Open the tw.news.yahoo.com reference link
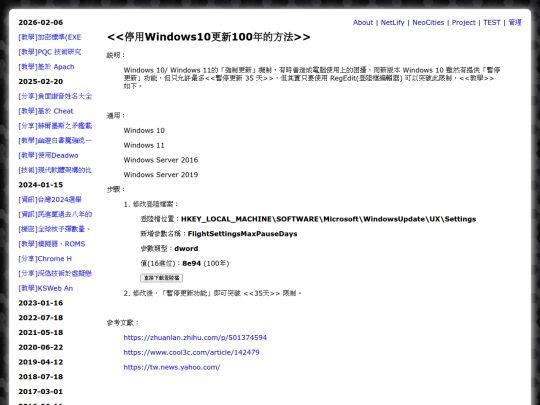Viewport: 540px width, 405px height. [172, 367]
